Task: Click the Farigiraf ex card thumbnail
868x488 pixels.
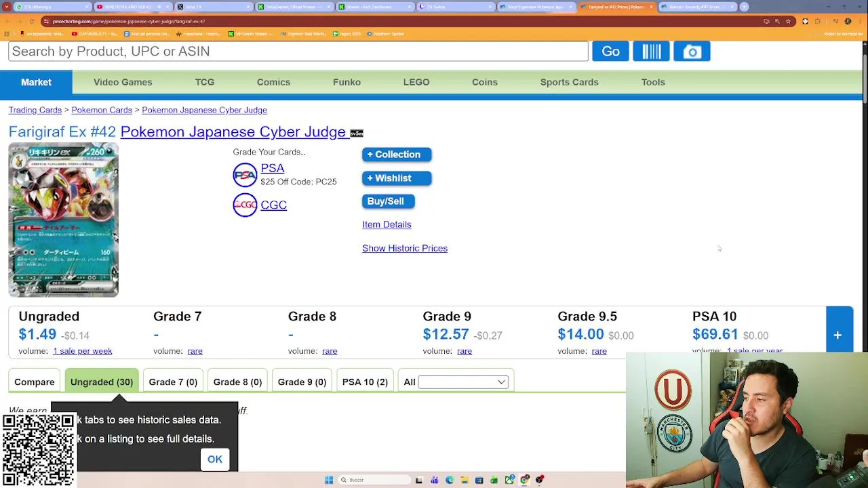Action: 64,220
